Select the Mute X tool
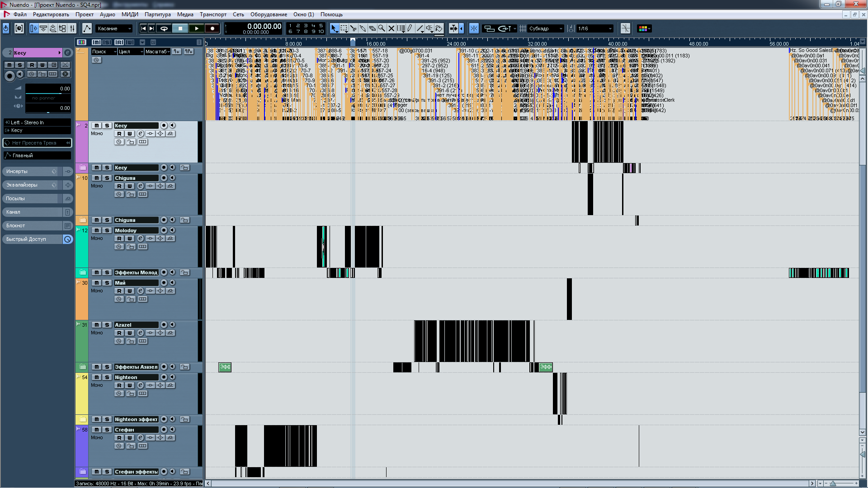The height and width of the screenshot is (488, 868). pos(392,28)
